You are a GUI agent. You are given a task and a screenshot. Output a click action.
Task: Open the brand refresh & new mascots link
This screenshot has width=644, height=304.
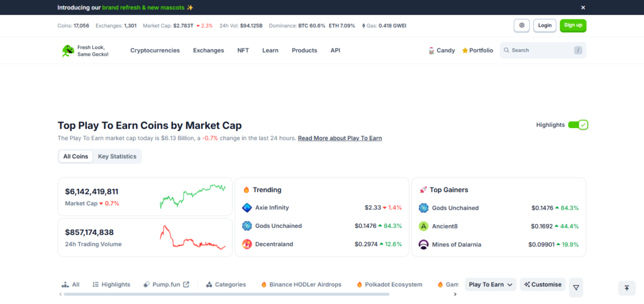tap(143, 8)
